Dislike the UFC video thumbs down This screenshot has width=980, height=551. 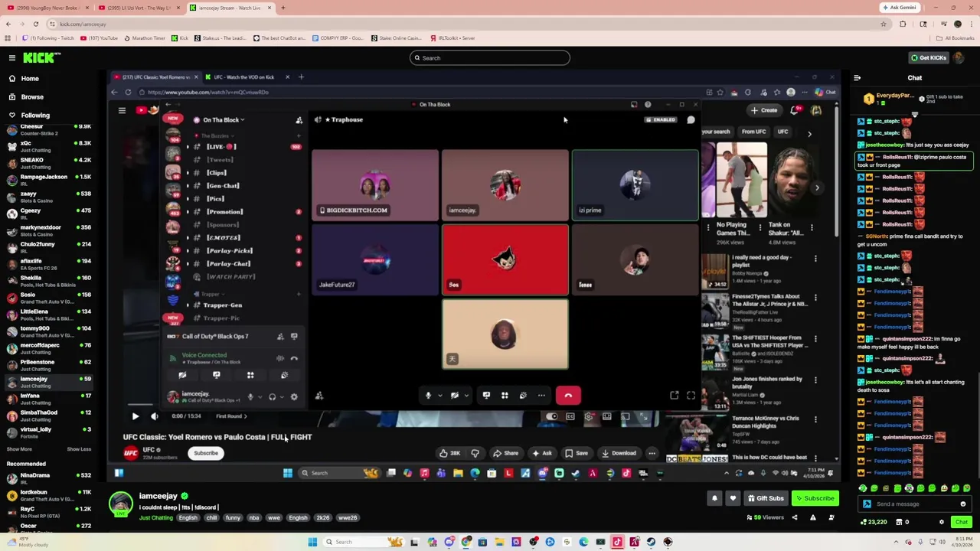click(475, 453)
